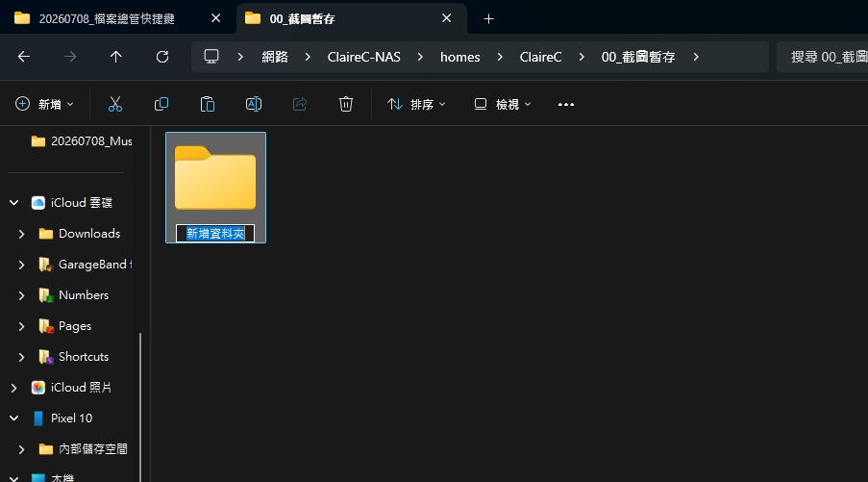The height and width of the screenshot is (482, 868).
Task: Select Downloads in the navigation pane
Action: pyautogui.click(x=89, y=234)
